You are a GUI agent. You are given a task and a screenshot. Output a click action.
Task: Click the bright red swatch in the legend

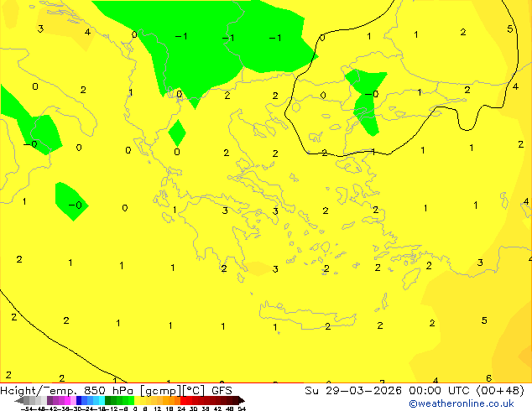coord(183,400)
